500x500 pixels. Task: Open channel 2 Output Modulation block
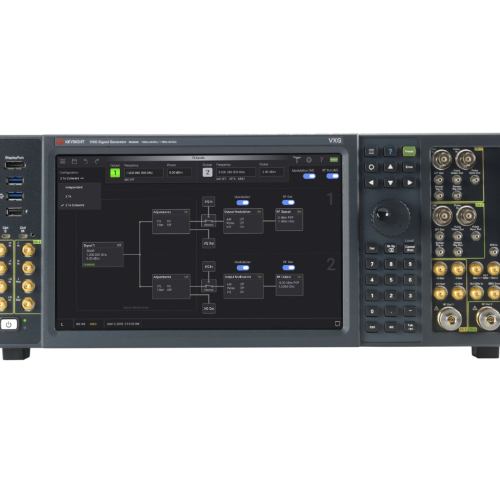[x=243, y=286]
